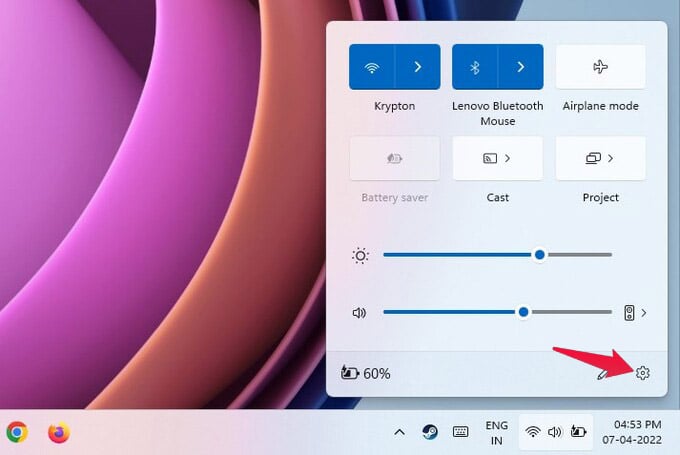Mute sound via volume speaker icon

(x=359, y=313)
